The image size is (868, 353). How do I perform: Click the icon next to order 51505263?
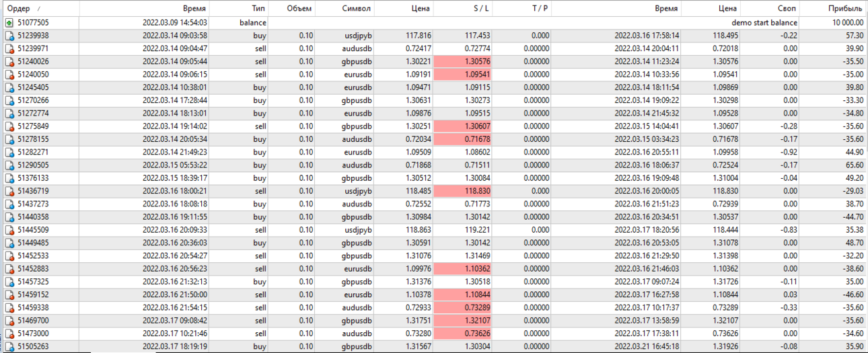pyautogui.click(x=9, y=346)
